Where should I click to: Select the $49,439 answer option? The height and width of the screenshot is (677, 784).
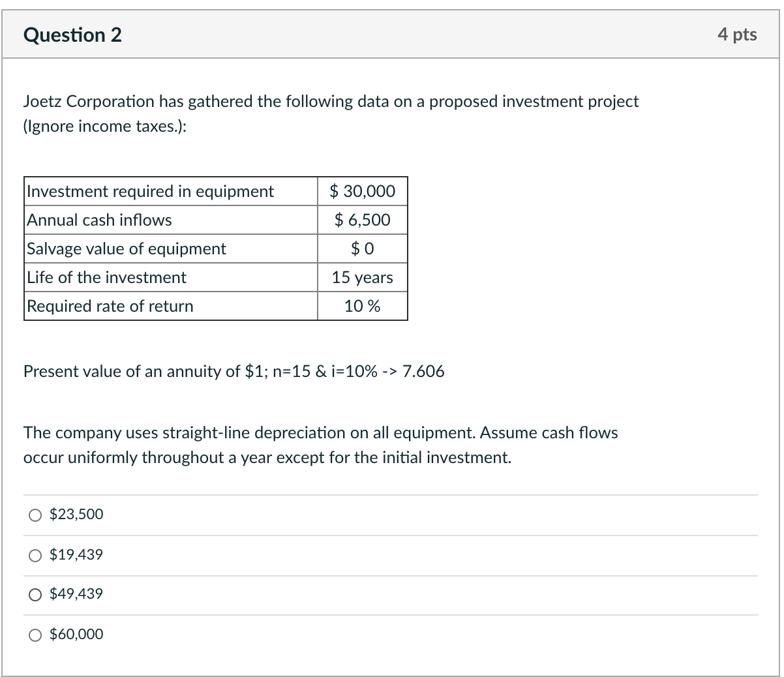tap(35, 594)
